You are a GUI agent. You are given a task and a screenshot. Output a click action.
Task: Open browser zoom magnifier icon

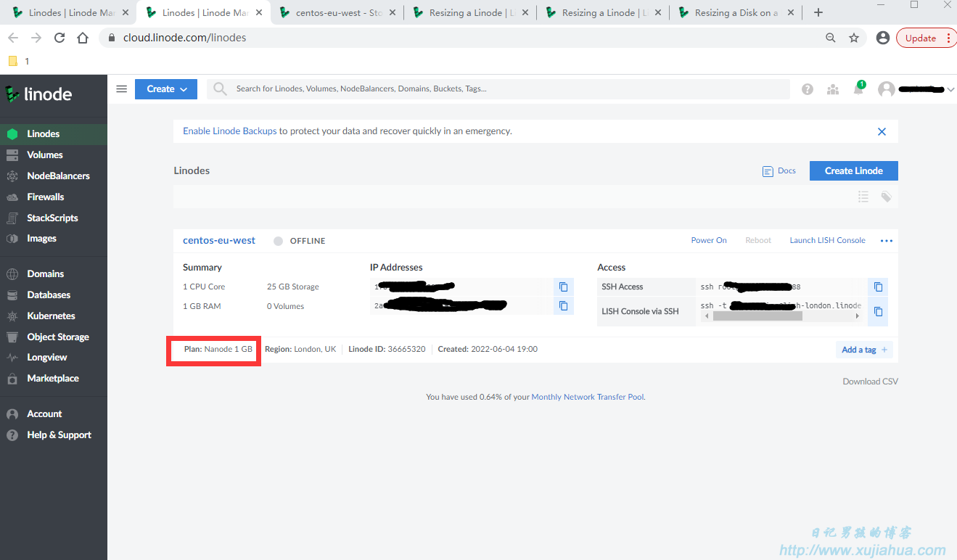point(831,38)
